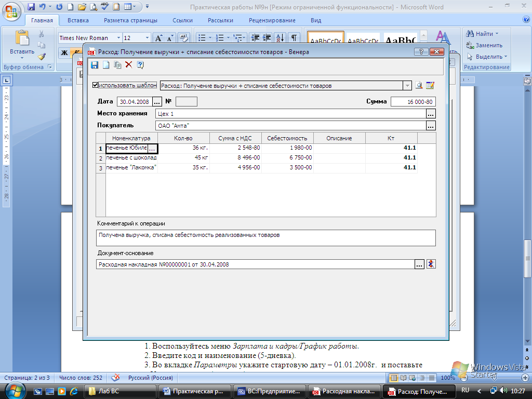Switch to 'ВС:Предприятие' in the taskbar

point(270,391)
